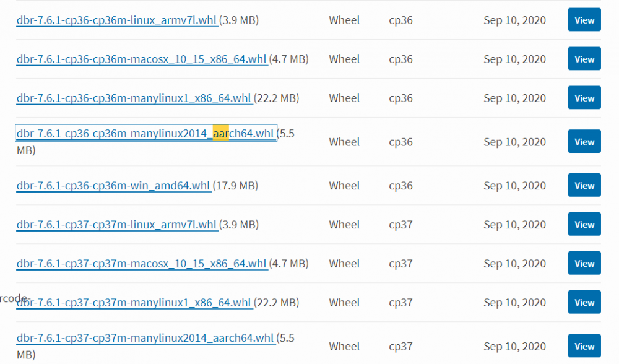This screenshot has width=619, height=364.
Task: Open dbr-7.6.1-cp36-cp36m-linux_armv7l.whl link
Action: (117, 20)
